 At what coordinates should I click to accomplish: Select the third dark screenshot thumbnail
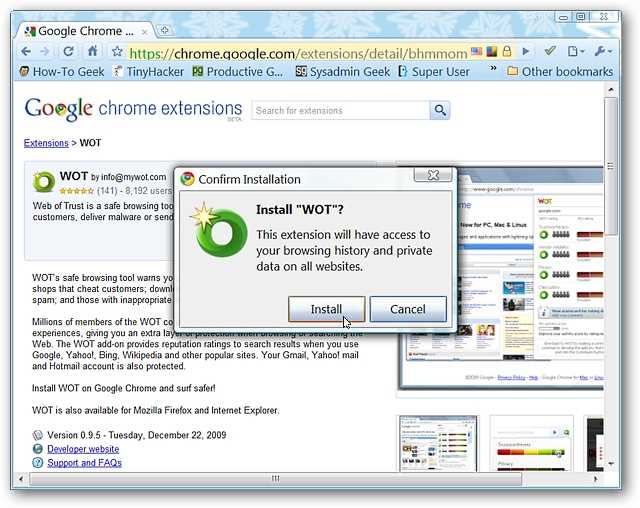pos(595,444)
